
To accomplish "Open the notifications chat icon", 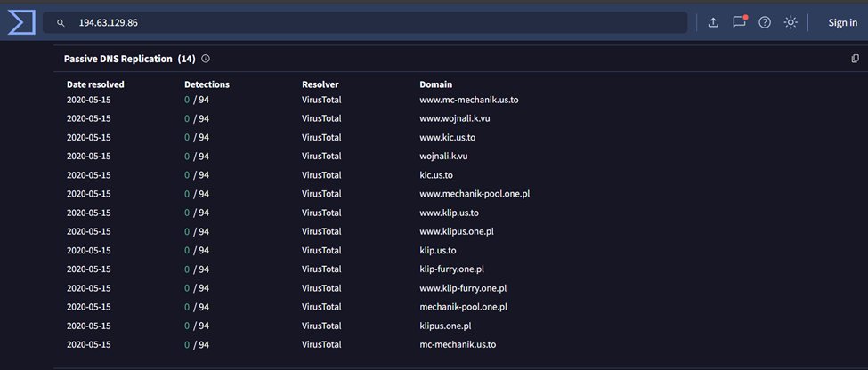I will [x=740, y=22].
